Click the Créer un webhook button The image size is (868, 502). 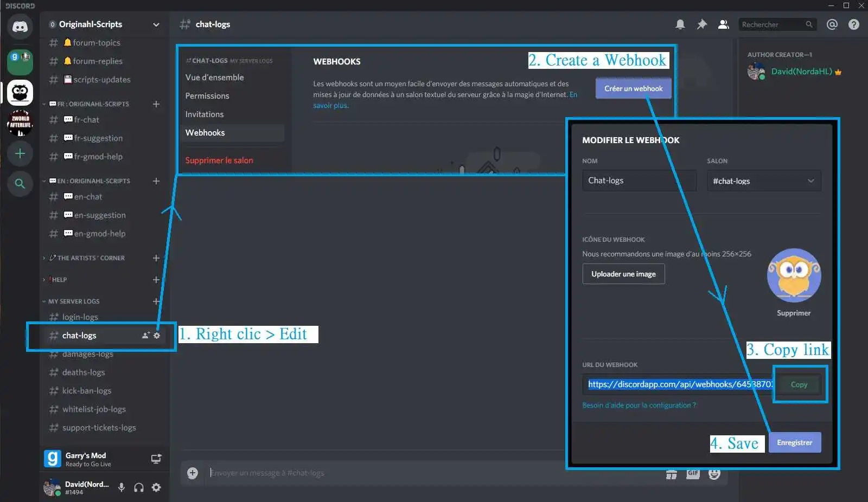[633, 88]
